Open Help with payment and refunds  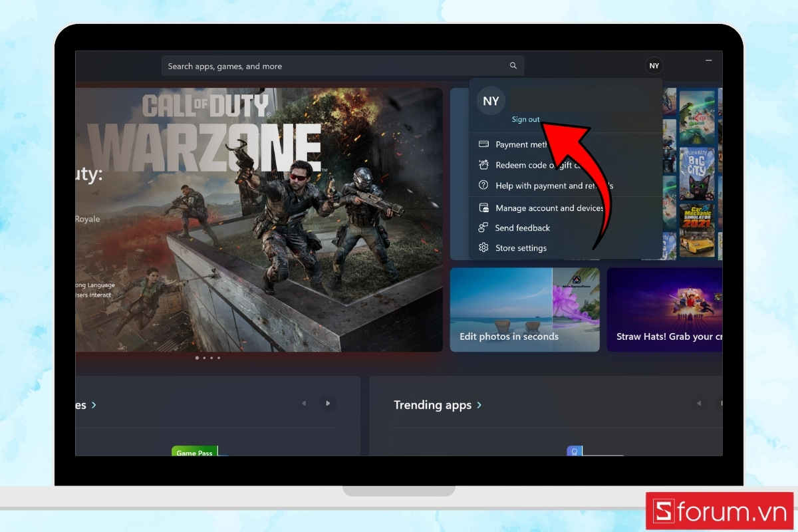(x=565, y=186)
